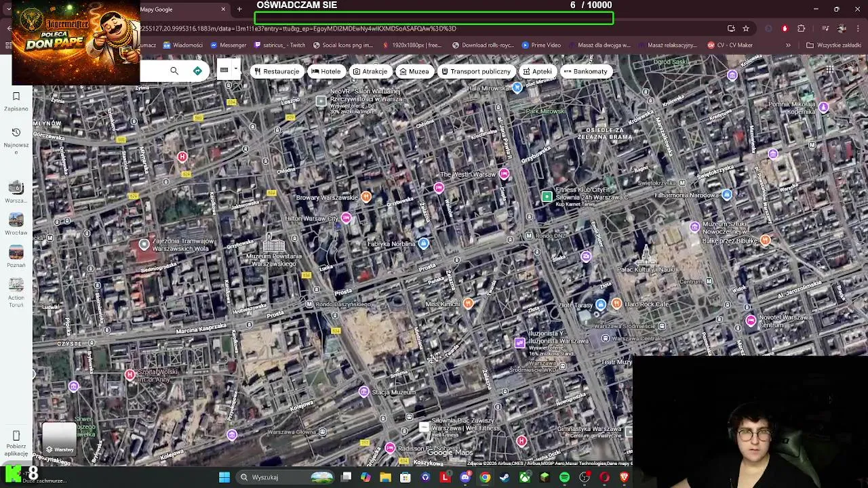The height and width of the screenshot is (488, 868).
Task: Open the Najnowsze recent history icon
Action: tap(16, 132)
